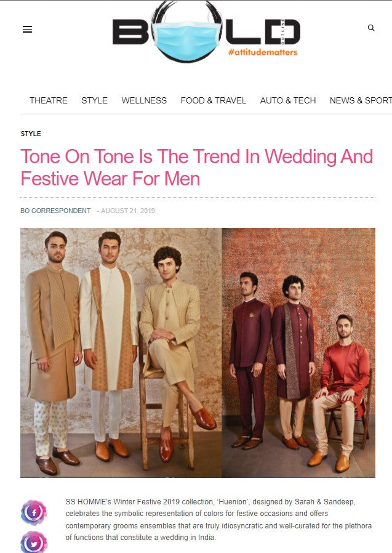The image size is (392, 553).
Task: Open the Theatre menu item
Action: [x=49, y=100]
